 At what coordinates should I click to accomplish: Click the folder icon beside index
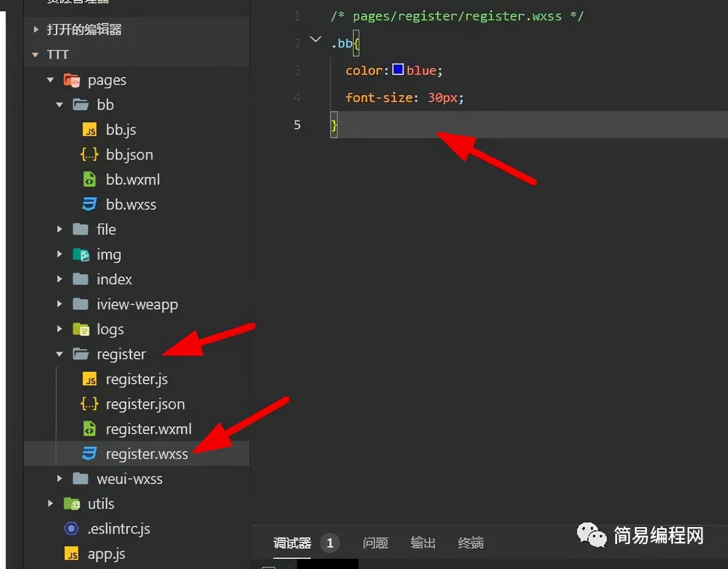(81, 279)
